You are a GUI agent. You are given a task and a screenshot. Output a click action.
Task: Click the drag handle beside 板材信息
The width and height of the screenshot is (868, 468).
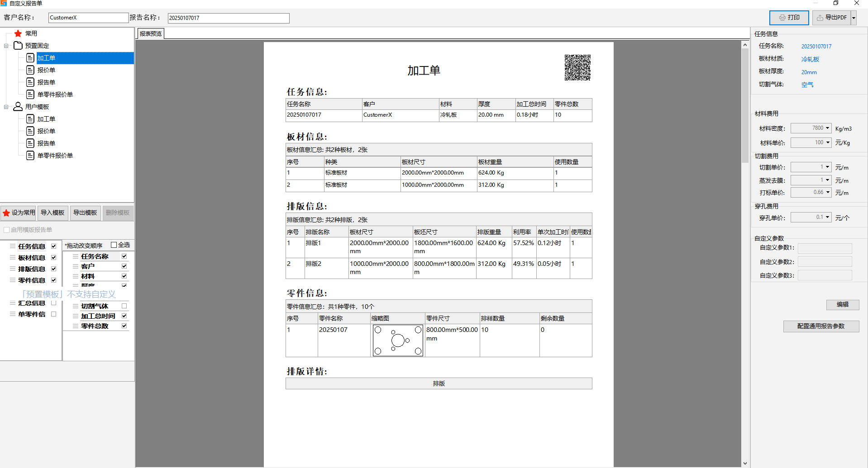click(13, 258)
